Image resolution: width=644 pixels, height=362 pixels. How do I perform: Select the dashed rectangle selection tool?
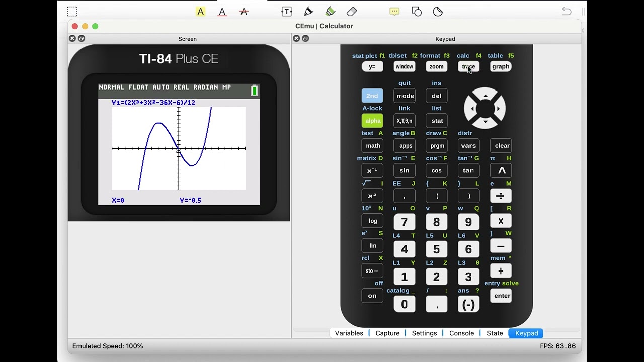72,11
